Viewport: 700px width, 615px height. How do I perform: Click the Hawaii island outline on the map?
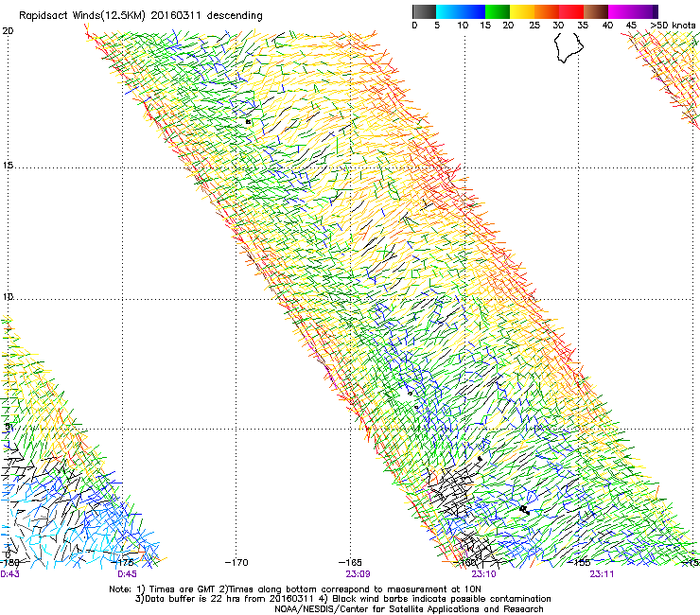coord(569,47)
